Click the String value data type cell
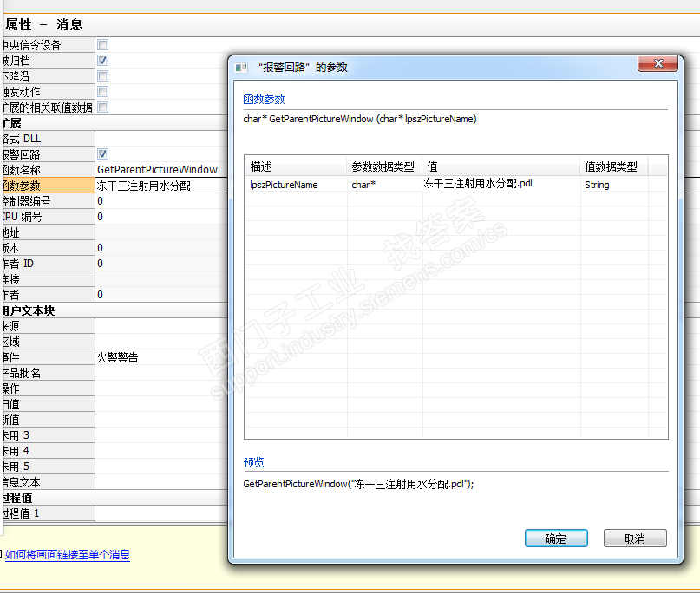This screenshot has width=700, height=594. [x=614, y=185]
